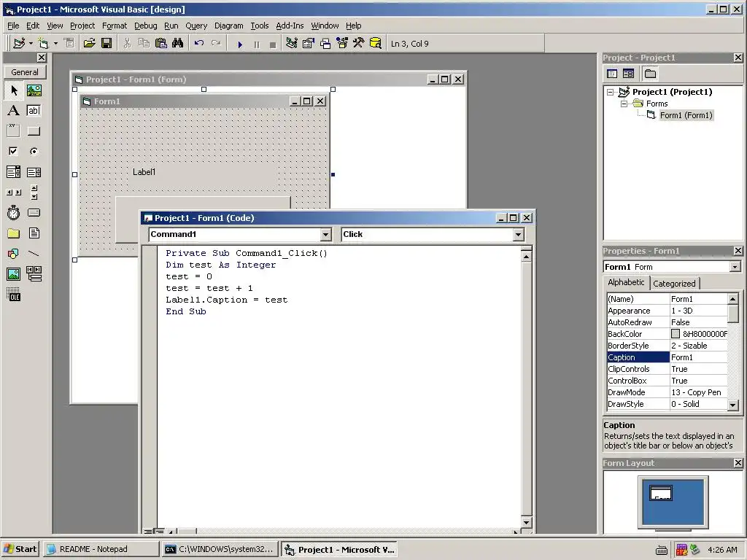747x560 pixels.
Task: Click the form thumbnail in Form Layout
Action: point(661,494)
